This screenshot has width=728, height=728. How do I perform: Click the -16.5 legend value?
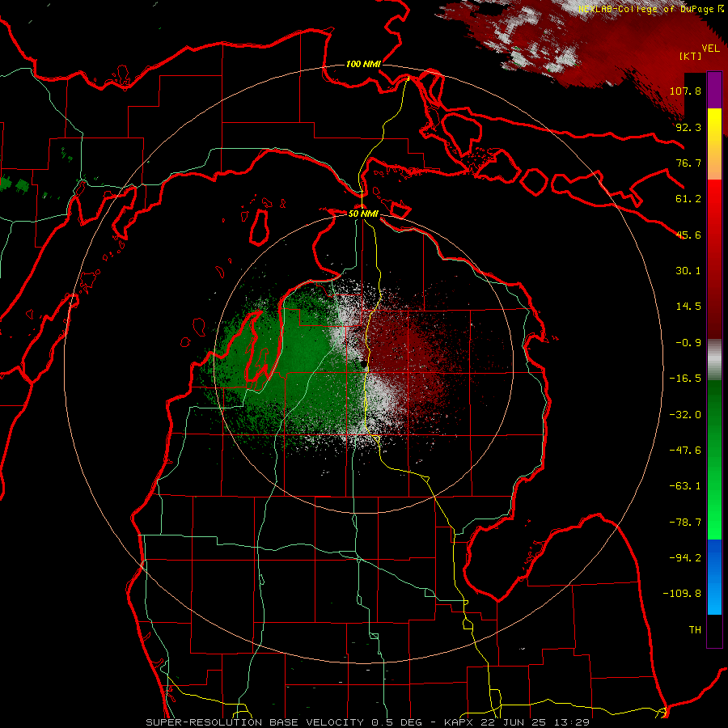click(685, 379)
